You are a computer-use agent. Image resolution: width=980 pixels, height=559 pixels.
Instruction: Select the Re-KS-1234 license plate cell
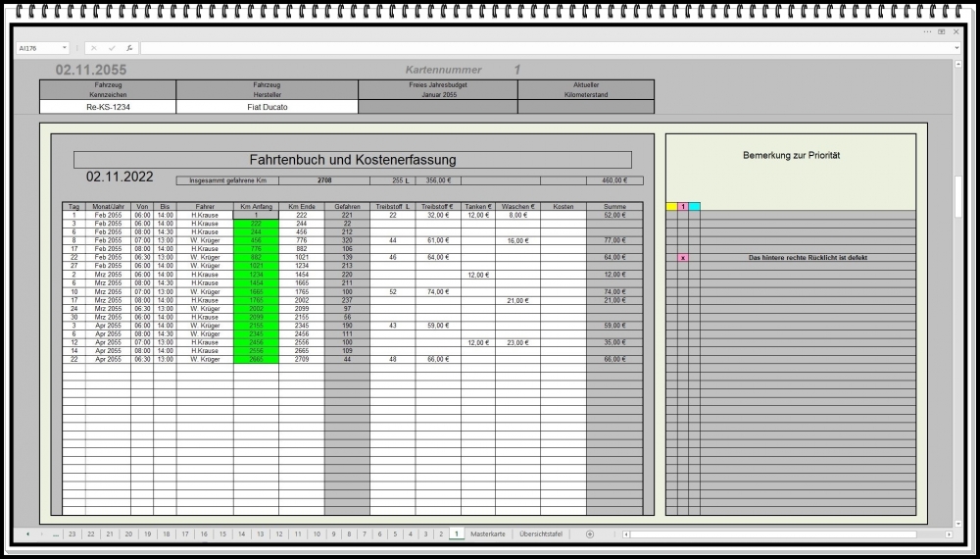pyautogui.click(x=108, y=107)
